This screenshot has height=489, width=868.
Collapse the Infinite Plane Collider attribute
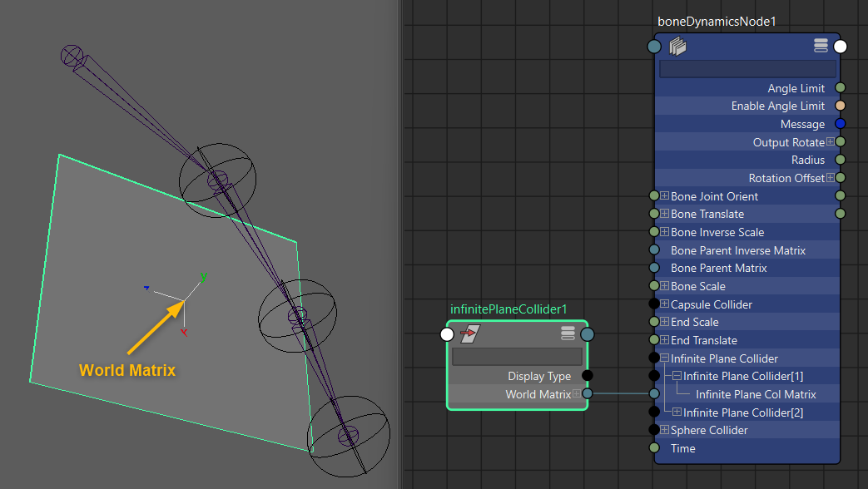(x=664, y=358)
